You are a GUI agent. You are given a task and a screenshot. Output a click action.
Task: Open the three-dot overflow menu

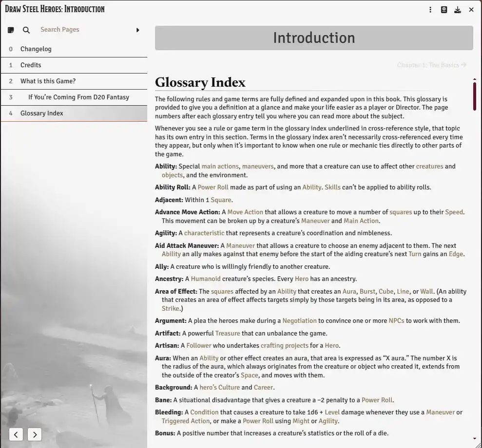[430, 9]
